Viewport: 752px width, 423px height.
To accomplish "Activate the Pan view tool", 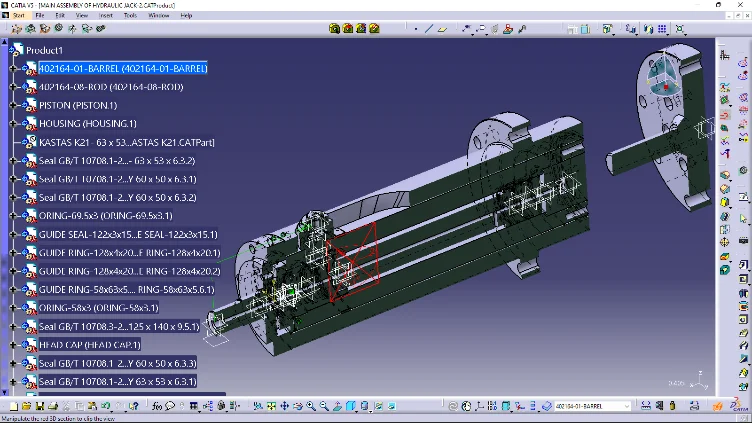I will 285,406.
